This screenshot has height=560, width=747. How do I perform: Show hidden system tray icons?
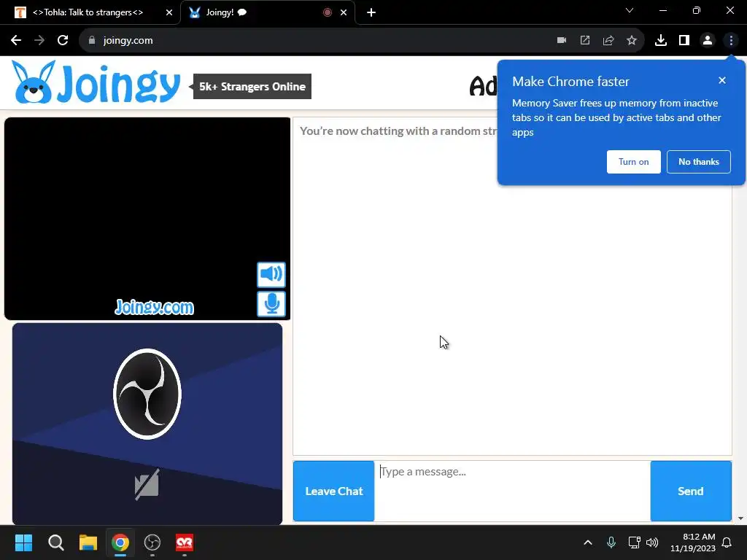pos(588,542)
